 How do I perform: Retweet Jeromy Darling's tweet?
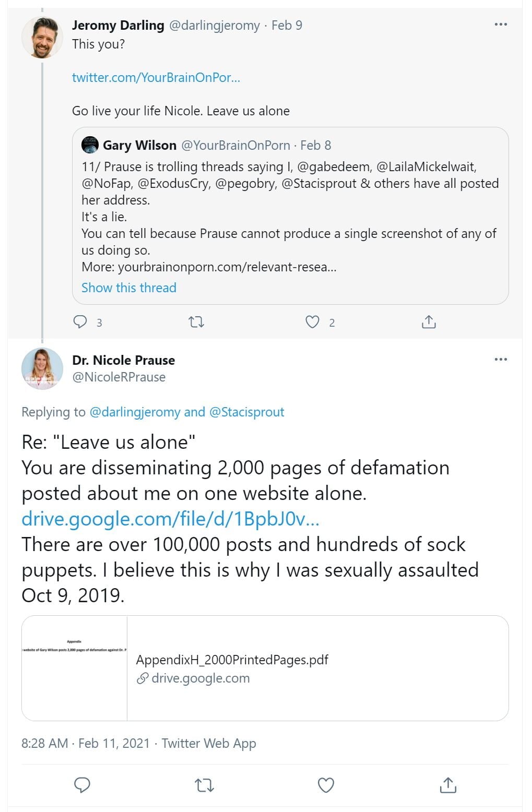pos(196,322)
